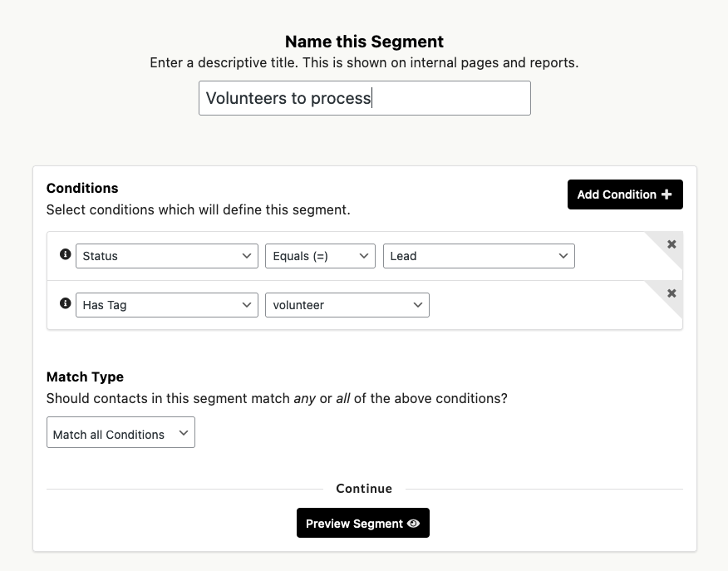Viewport: 728px width, 571px height.
Task: Remove the Status condition row
Action: (671, 244)
